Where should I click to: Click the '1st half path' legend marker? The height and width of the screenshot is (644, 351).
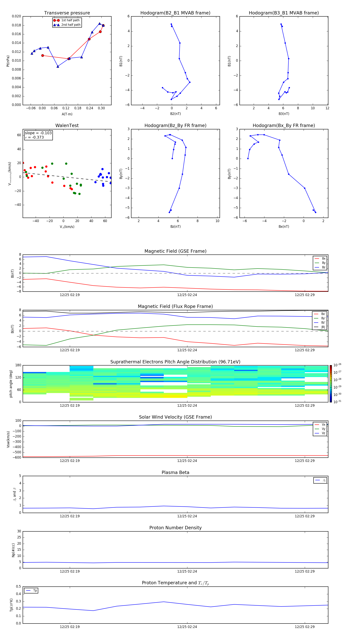pyautogui.click(x=57, y=20)
